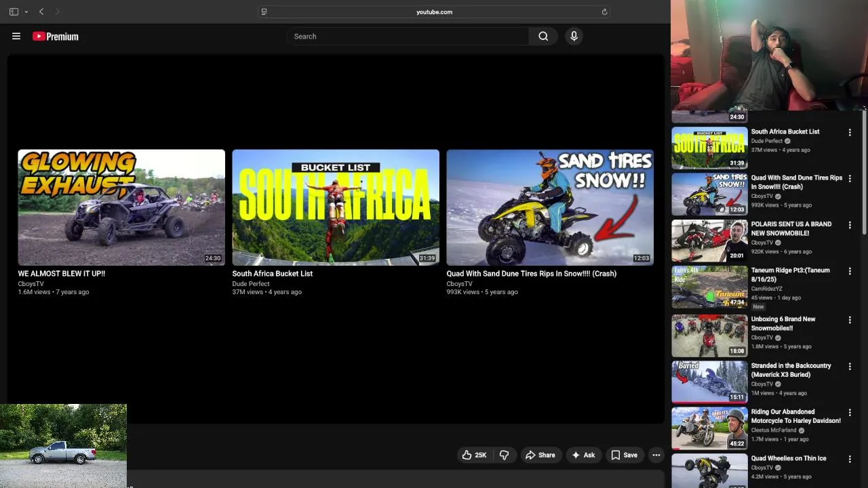
Task: Open the Dude Perfect channel below the end-screen card
Action: (251, 284)
